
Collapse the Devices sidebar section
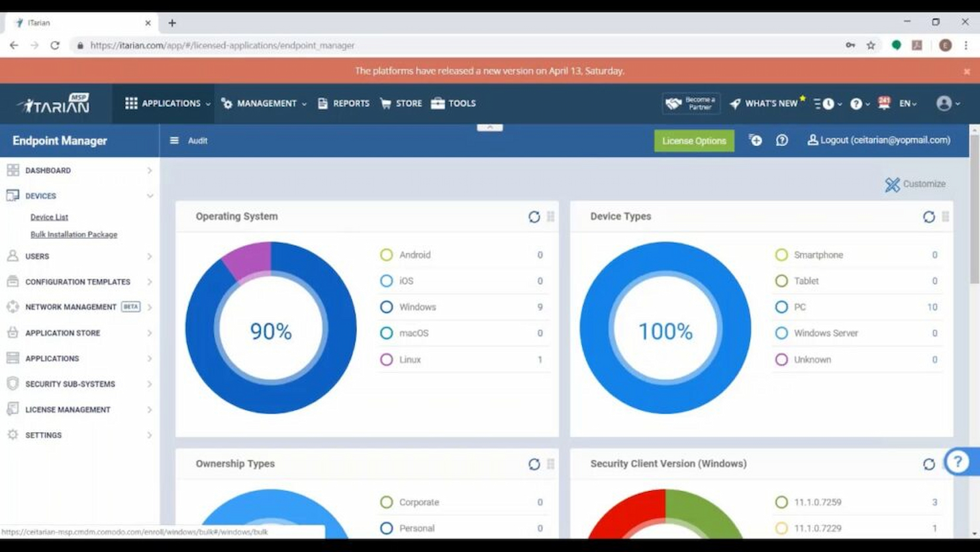(x=79, y=195)
